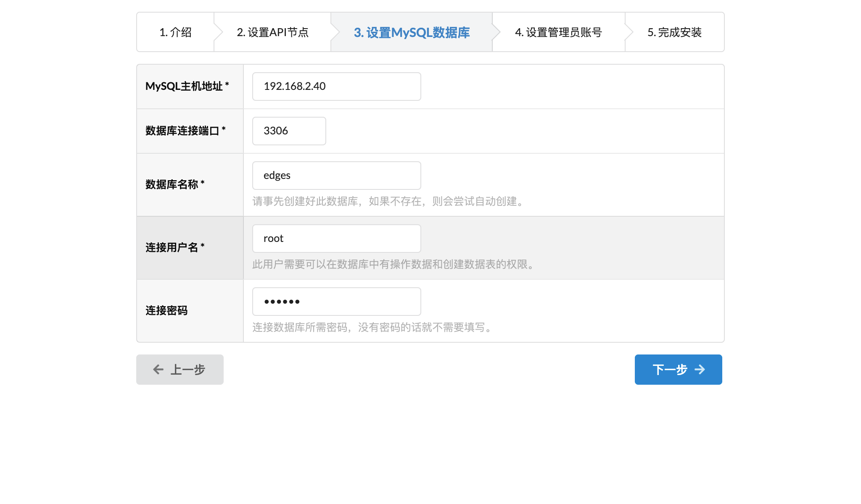This screenshot has height=504, width=861.
Task: Click the 数据库连接端口 label
Action: (185, 131)
